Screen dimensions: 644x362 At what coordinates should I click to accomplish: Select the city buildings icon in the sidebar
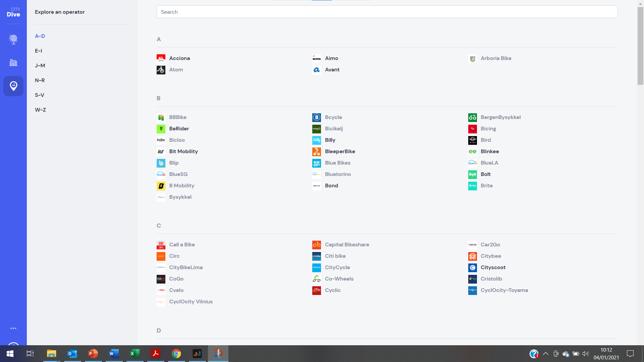tap(13, 63)
